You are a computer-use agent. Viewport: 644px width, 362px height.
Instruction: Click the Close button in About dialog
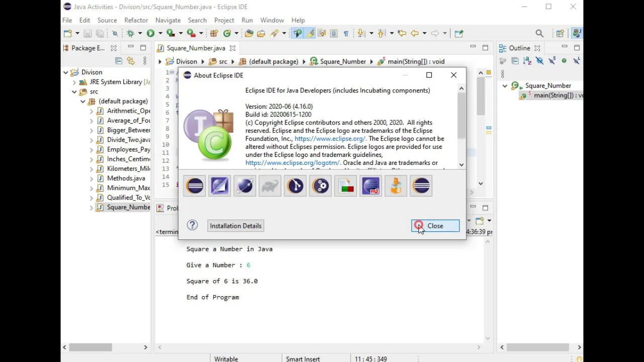[435, 226]
